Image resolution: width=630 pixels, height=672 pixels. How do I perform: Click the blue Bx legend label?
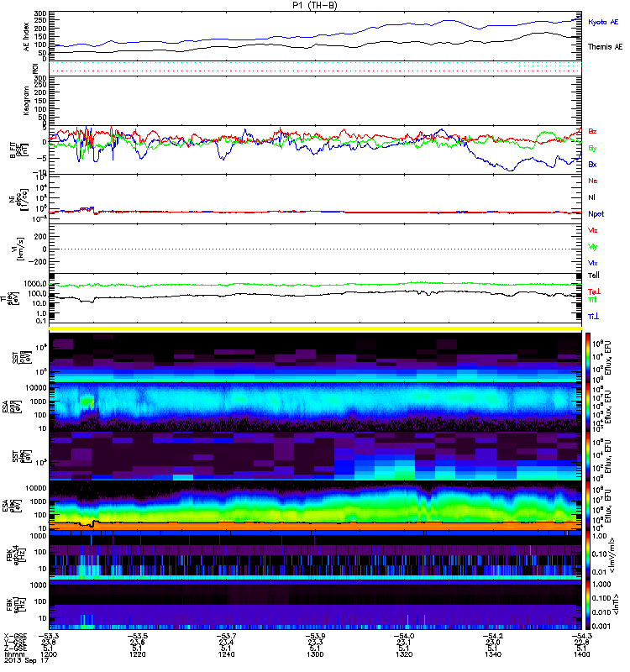pyautogui.click(x=592, y=165)
